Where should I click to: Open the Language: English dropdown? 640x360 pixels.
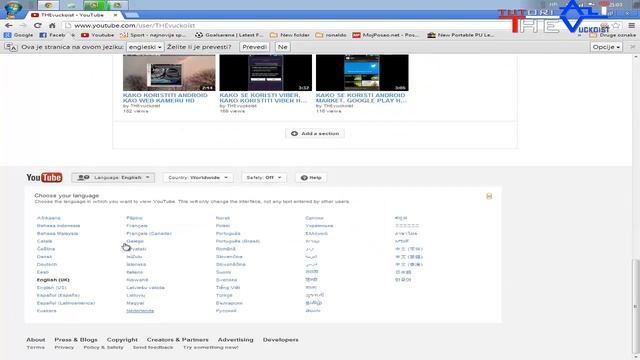(113, 178)
